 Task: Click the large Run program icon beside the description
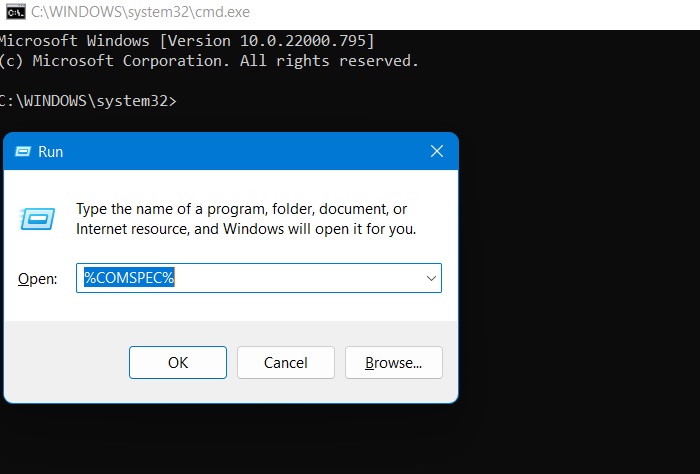[38, 219]
